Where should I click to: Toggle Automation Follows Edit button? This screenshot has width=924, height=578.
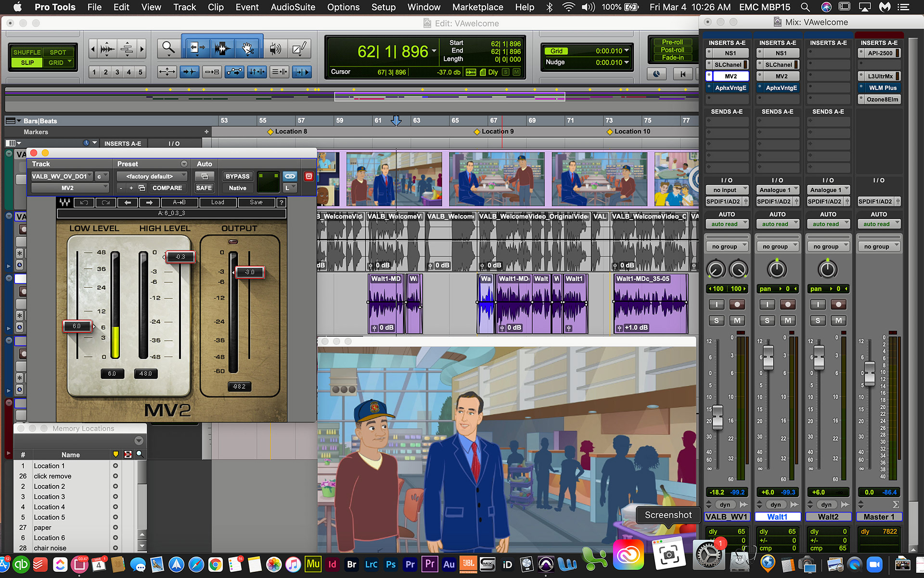(x=234, y=72)
